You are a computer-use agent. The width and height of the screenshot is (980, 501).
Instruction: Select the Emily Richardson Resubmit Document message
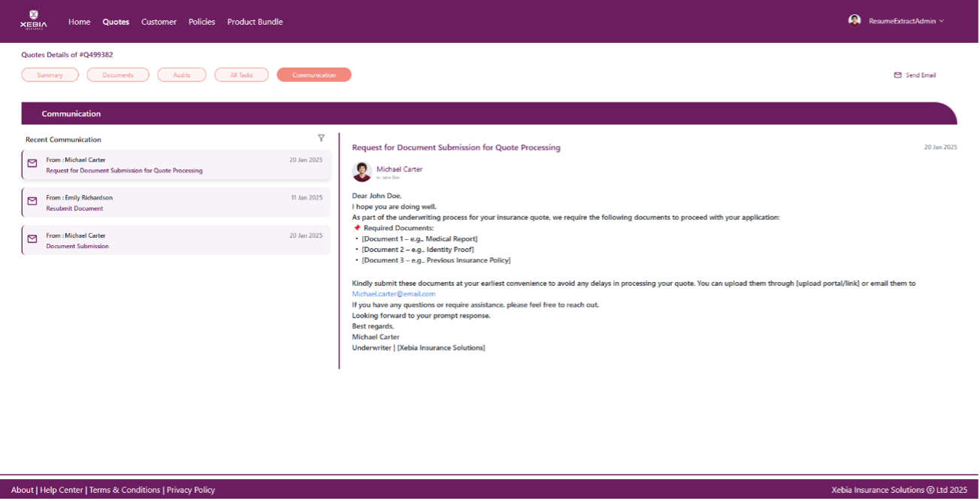(176, 202)
